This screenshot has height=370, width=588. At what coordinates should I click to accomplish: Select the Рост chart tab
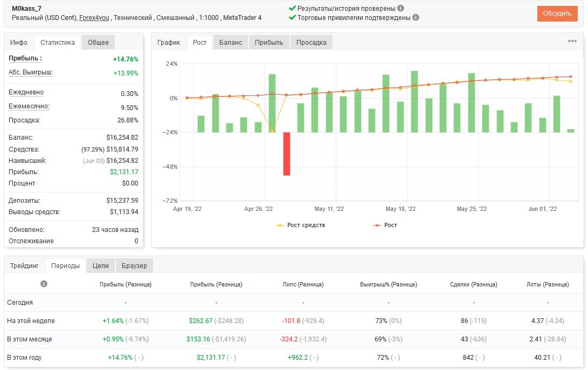click(199, 43)
